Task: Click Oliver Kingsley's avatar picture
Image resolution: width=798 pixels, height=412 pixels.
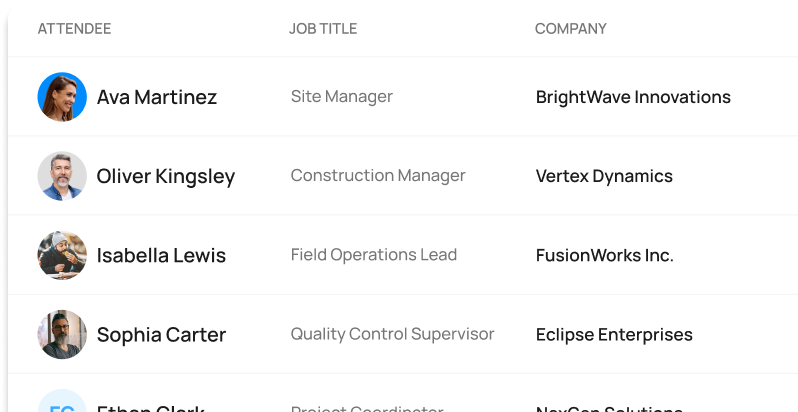Action: pos(62,176)
